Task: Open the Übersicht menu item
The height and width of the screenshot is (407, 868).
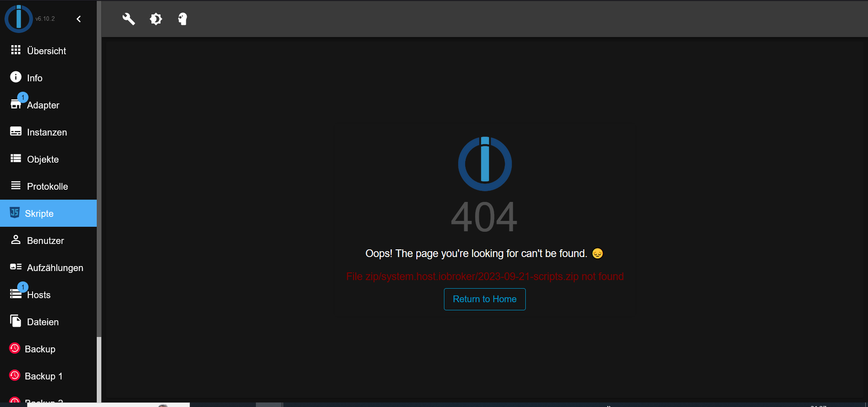Action: tap(48, 51)
